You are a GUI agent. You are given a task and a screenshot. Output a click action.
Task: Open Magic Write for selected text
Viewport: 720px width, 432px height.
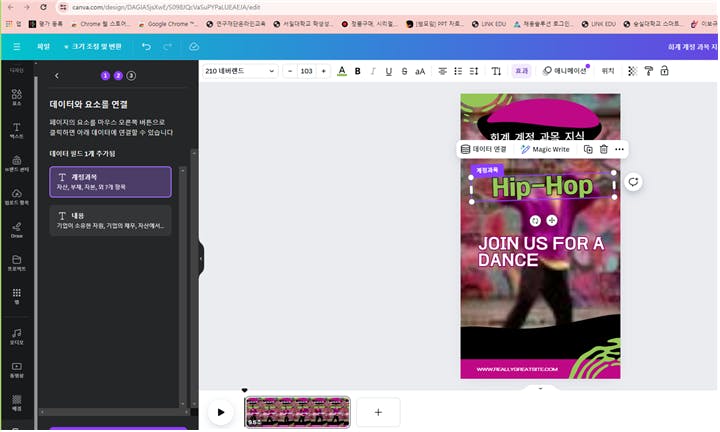coord(545,149)
